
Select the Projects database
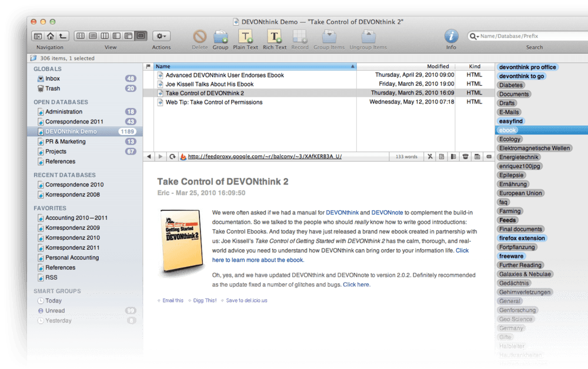point(85,152)
